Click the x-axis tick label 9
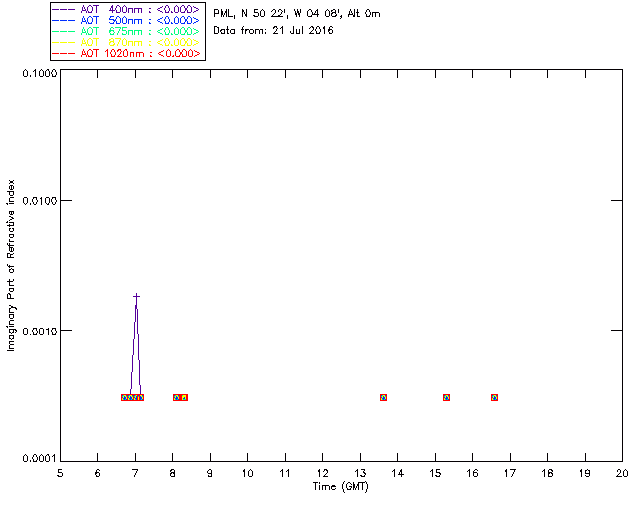The image size is (640, 512). coord(210,473)
